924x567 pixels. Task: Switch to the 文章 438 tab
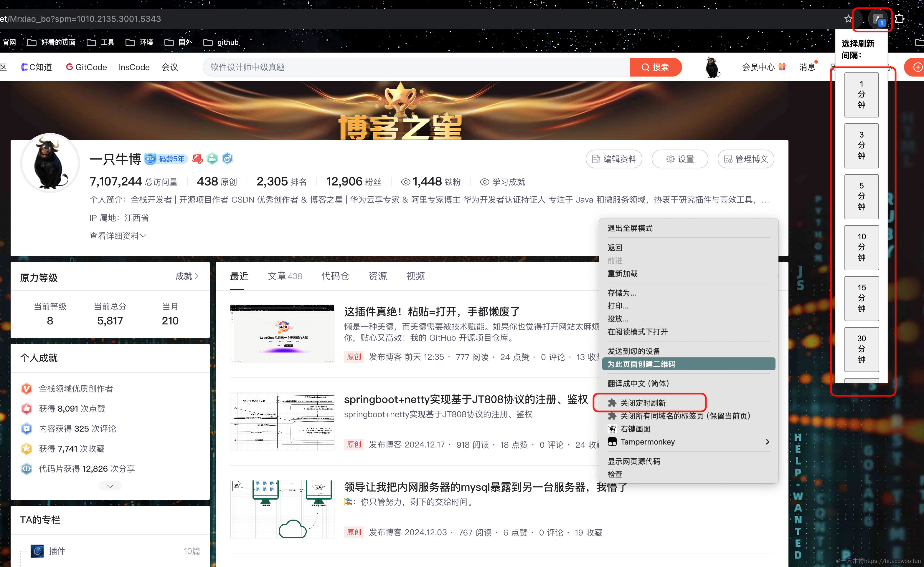(285, 276)
